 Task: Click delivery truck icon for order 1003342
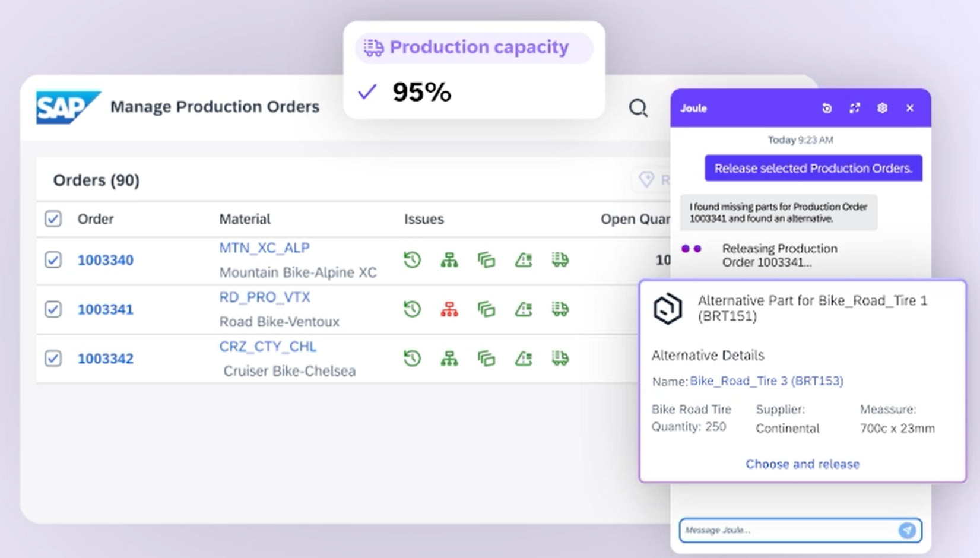click(x=560, y=359)
